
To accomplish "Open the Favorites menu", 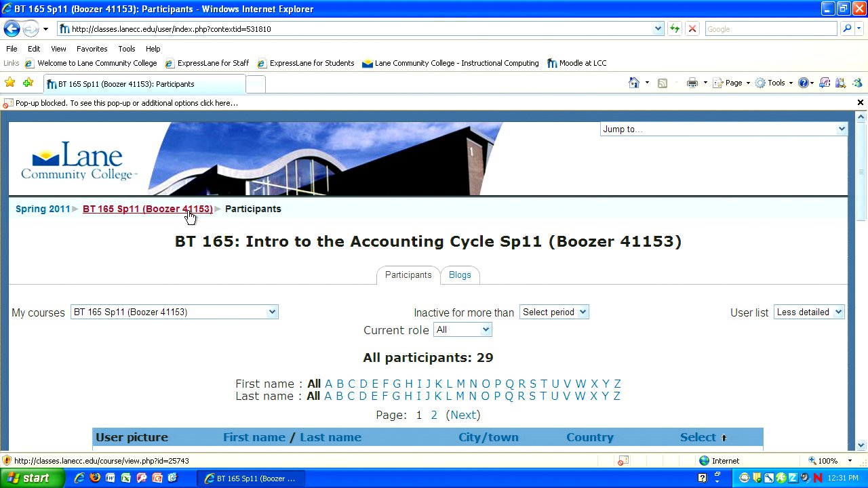I will 92,49.
